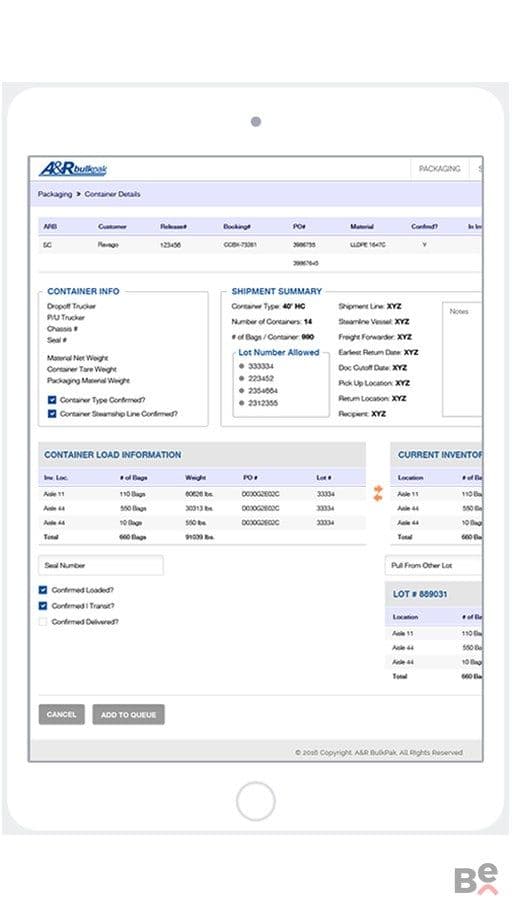Uncheck Confirmed In Transit checkbox
Screen dimensions: 512x916
43,606
